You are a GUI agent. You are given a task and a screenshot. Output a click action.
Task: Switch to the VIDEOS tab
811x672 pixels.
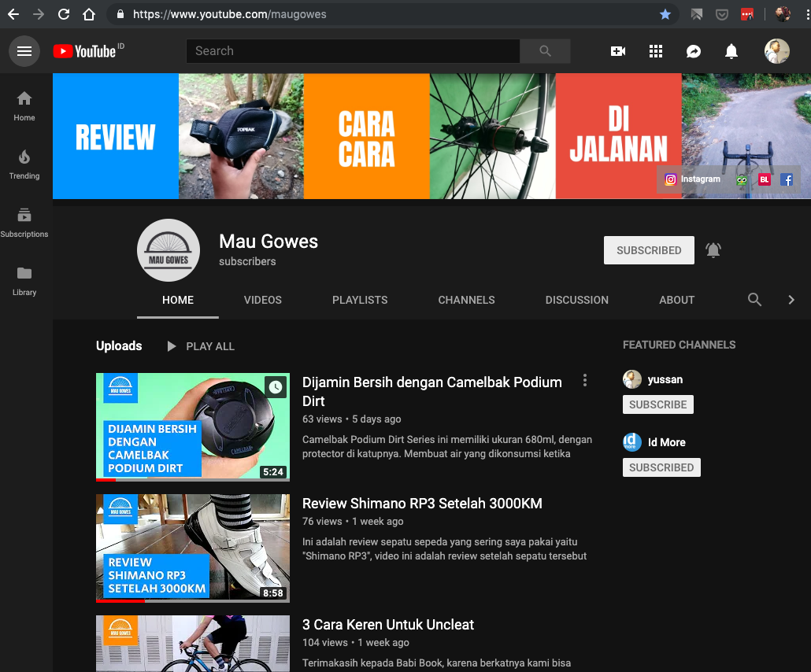[x=263, y=300]
